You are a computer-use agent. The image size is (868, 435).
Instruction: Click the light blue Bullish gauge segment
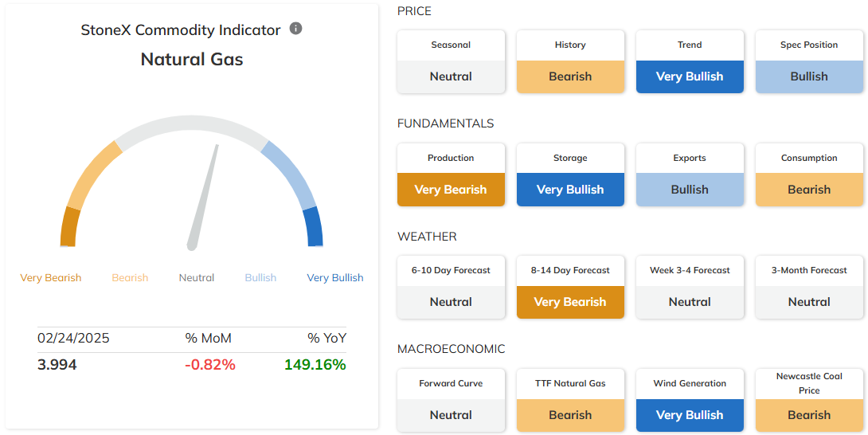tap(290, 175)
